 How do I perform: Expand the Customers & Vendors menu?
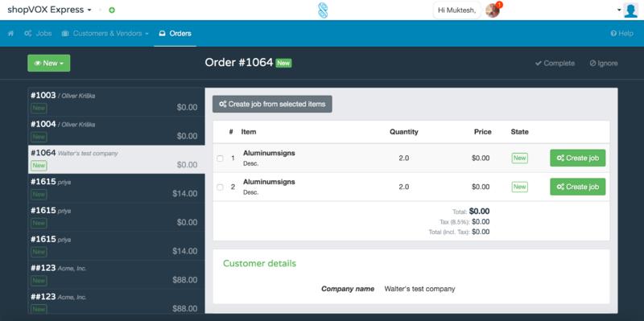tap(105, 34)
